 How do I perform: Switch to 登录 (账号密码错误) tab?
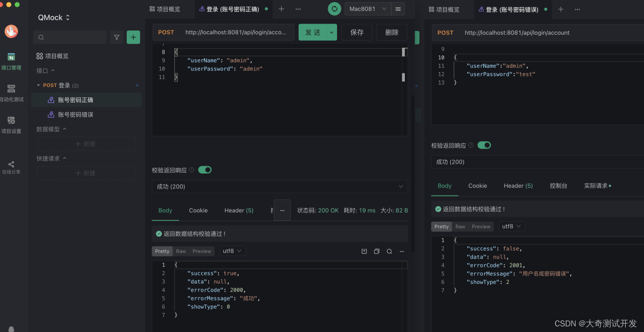point(512,9)
